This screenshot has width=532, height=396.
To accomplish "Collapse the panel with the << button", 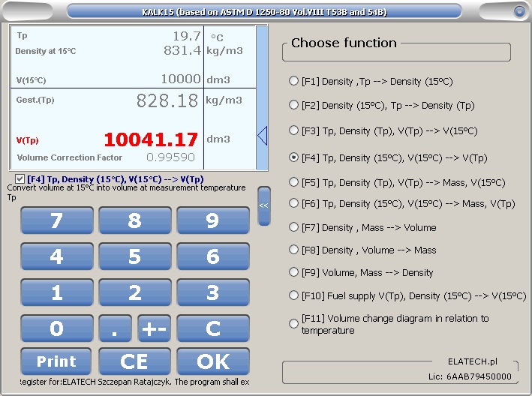I will [264, 205].
